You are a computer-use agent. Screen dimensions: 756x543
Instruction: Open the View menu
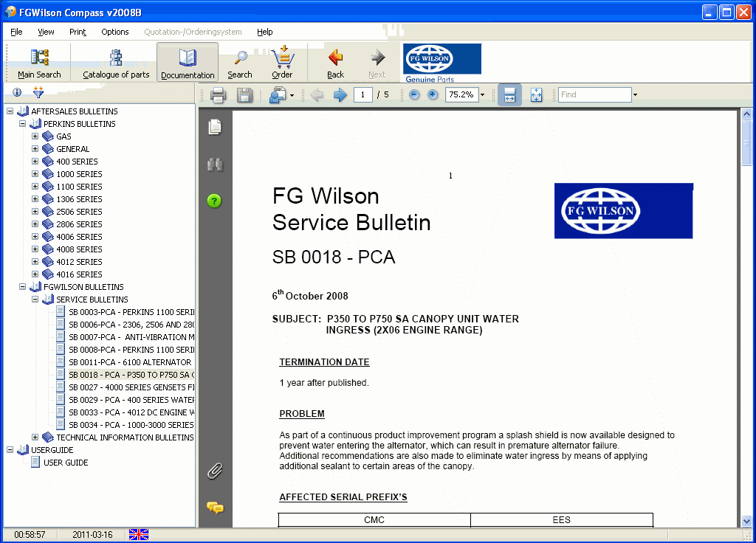(46, 32)
